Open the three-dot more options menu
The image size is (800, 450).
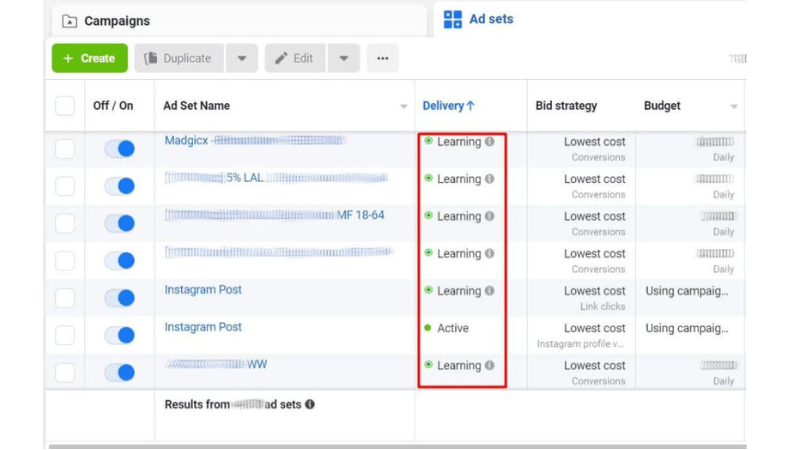point(382,58)
